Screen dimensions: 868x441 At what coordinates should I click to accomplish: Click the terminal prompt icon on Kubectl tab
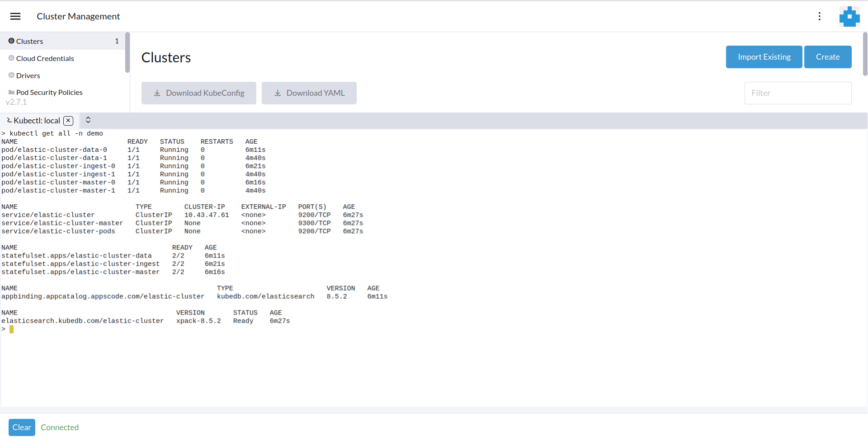[9, 120]
